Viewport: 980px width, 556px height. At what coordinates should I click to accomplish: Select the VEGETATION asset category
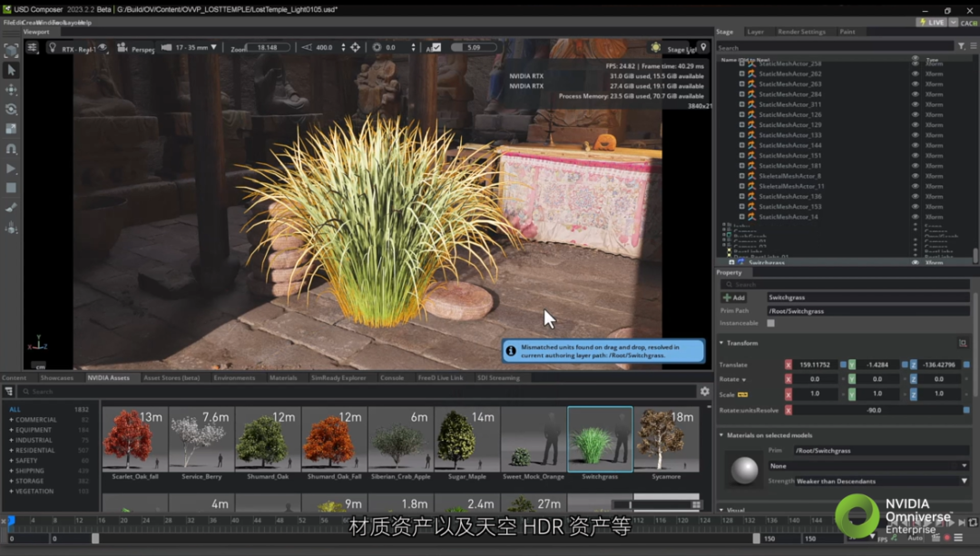tap(34, 492)
